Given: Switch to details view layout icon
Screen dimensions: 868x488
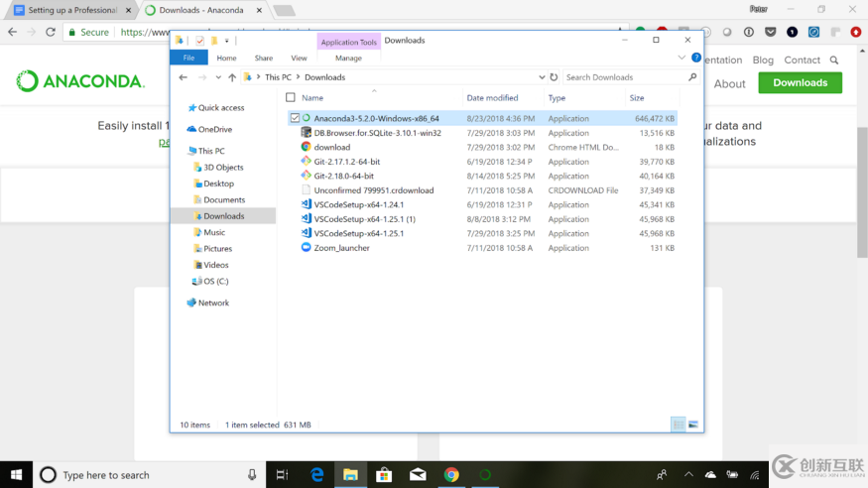Looking at the screenshot, I should (679, 425).
